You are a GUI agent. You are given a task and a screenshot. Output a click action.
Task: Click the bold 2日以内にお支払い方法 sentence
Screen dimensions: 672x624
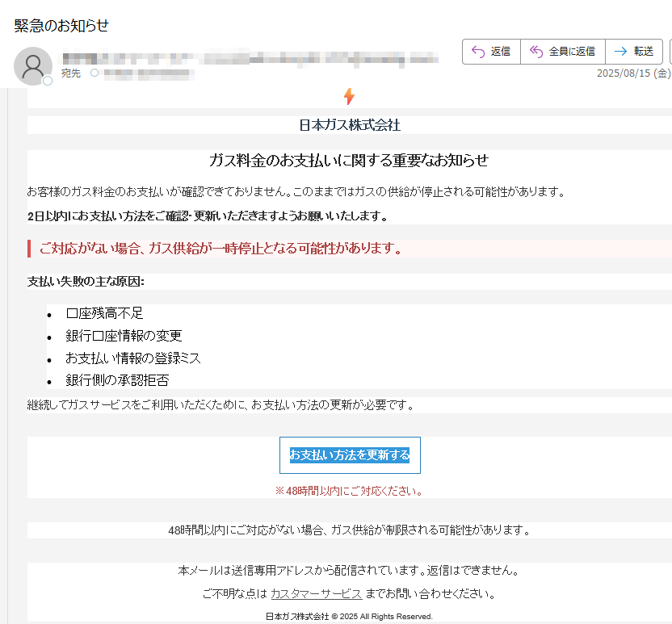click(x=208, y=216)
